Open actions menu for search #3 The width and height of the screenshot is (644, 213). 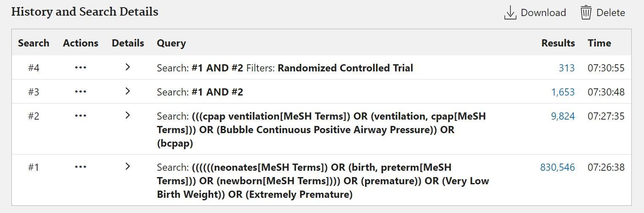pos(80,92)
